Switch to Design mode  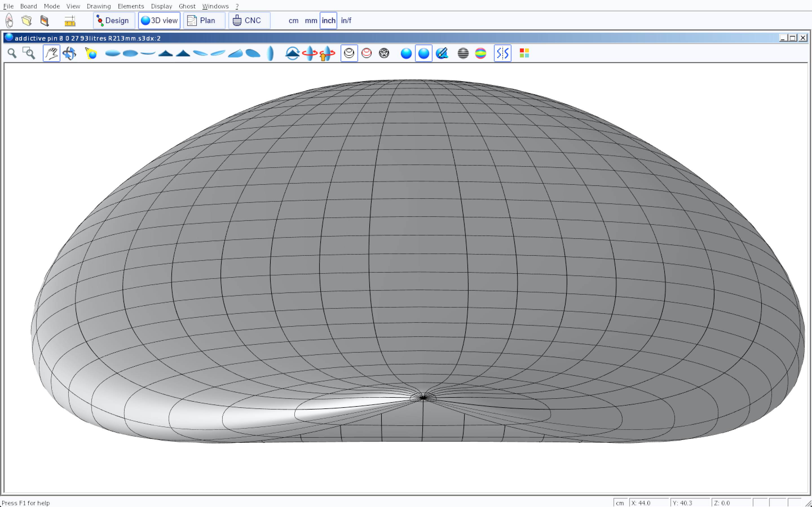point(114,21)
